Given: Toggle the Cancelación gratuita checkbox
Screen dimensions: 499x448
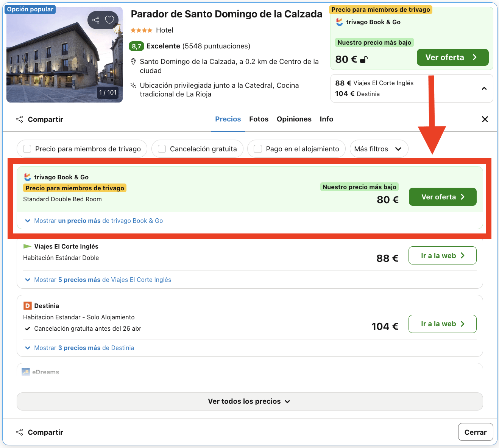Looking at the screenshot, I should 162,149.
